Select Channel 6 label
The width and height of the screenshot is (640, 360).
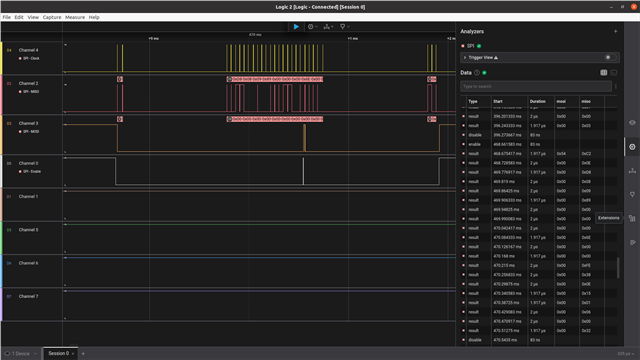coord(28,263)
